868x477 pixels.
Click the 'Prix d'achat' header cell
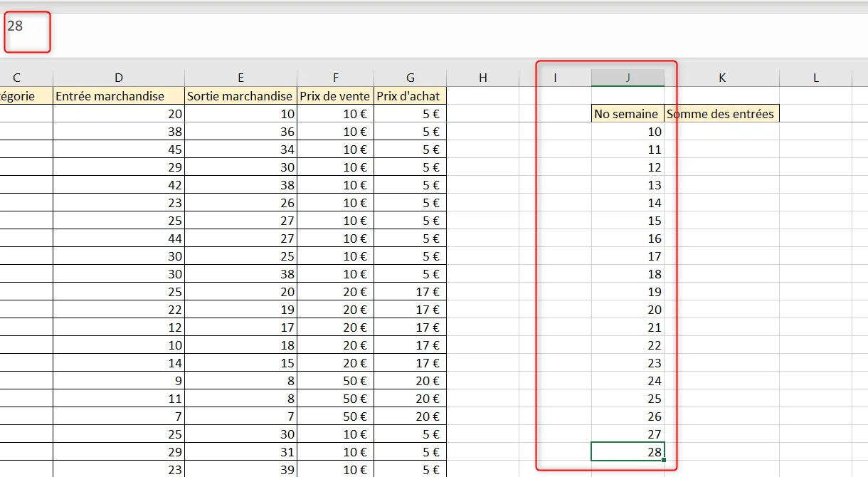click(x=410, y=96)
